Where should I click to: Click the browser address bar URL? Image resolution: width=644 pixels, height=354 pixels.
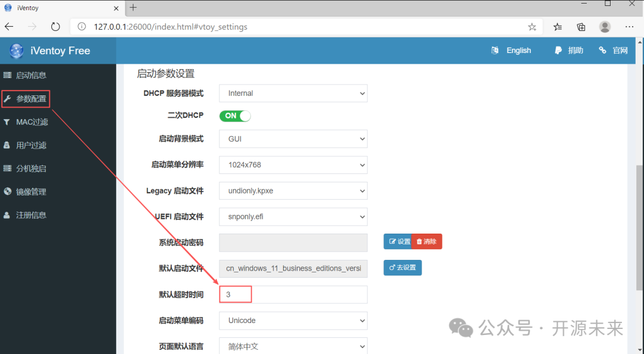[x=171, y=27]
